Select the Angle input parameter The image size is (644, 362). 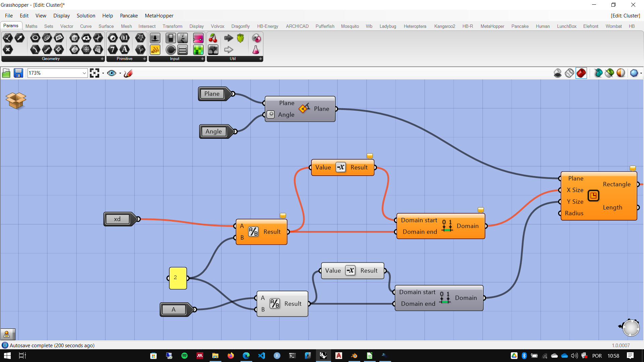(x=216, y=131)
